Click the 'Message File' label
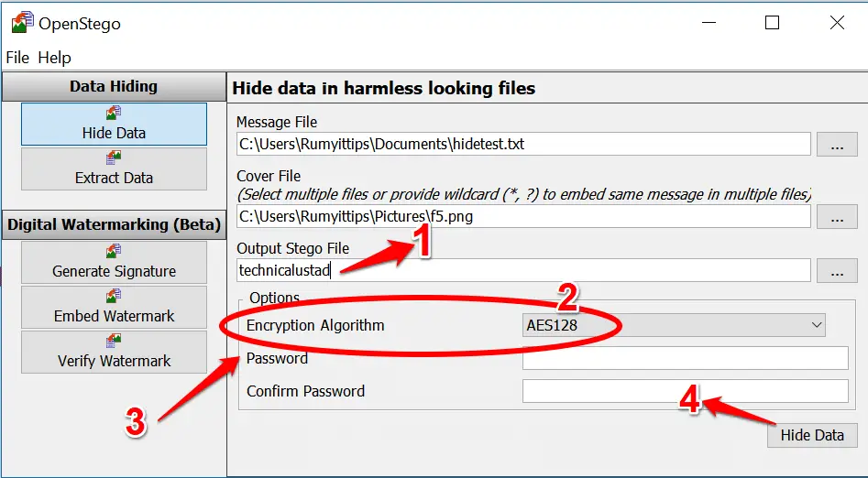 pyautogui.click(x=277, y=123)
